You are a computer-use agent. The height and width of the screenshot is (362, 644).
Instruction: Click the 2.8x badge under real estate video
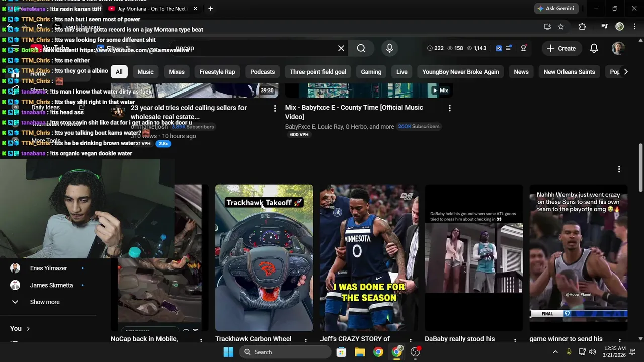coord(163,143)
